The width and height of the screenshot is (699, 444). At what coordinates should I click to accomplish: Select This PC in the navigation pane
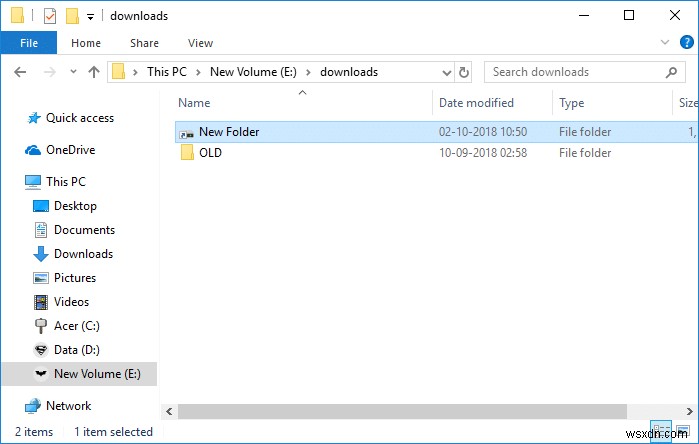click(66, 182)
